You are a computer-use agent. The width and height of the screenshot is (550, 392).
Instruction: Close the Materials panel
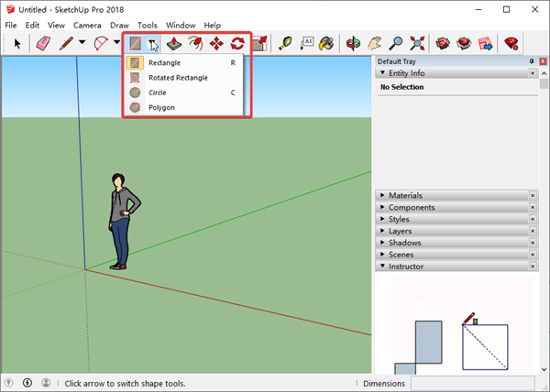pyautogui.click(x=533, y=195)
